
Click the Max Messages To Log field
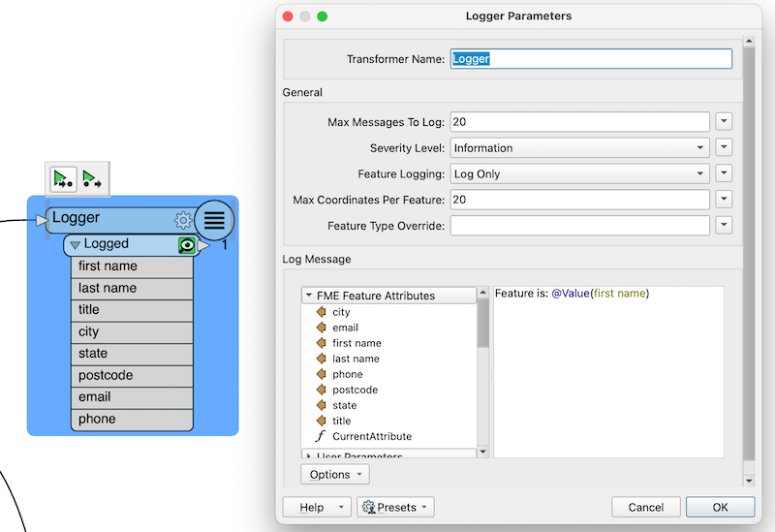[579, 122]
